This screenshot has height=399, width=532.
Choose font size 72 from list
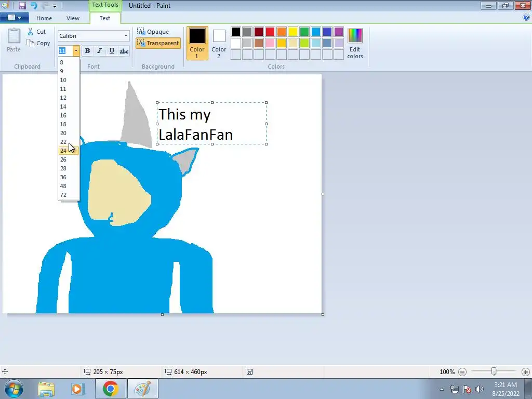pyautogui.click(x=69, y=195)
